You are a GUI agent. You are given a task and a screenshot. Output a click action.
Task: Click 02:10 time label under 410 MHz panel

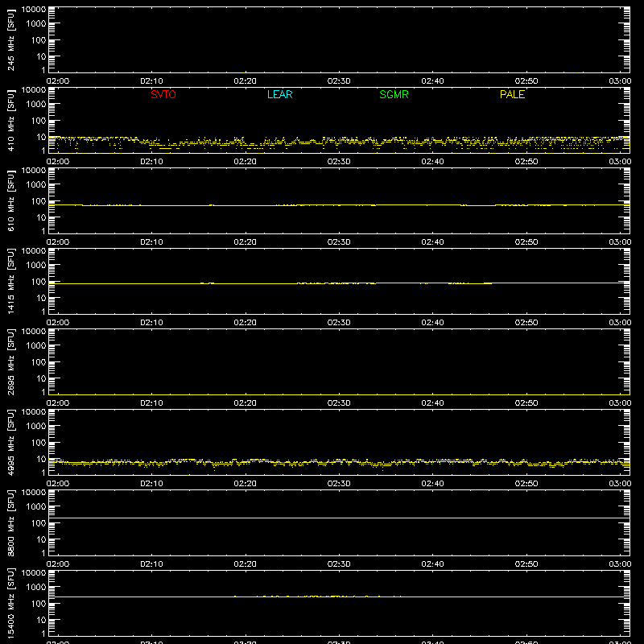[151, 162]
